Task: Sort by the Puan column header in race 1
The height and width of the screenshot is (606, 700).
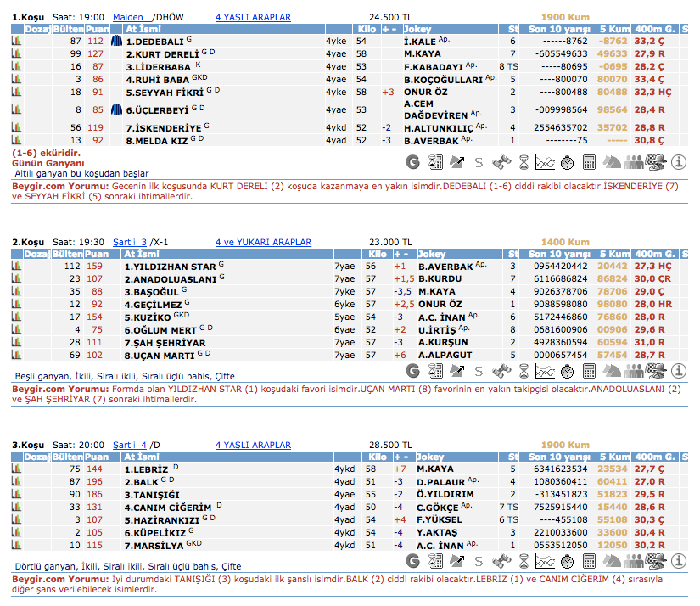Action: point(96,29)
